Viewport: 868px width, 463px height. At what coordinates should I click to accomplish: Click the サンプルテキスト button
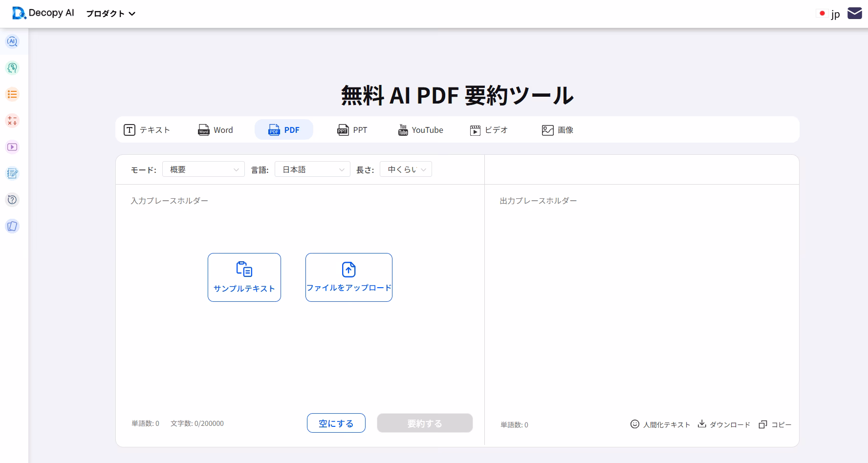[x=244, y=277]
